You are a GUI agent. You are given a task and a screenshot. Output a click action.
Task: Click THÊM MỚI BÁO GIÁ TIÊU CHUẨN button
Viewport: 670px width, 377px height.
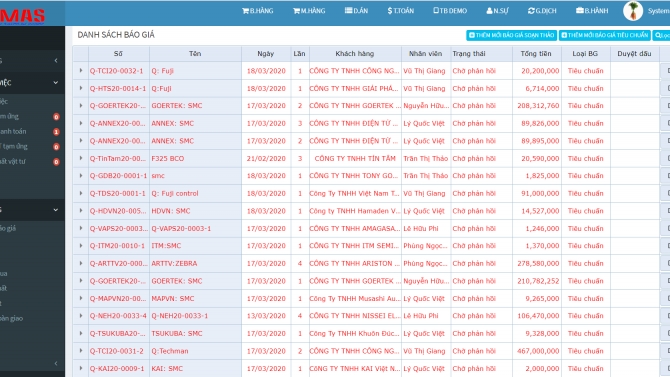pyautogui.click(x=605, y=35)
